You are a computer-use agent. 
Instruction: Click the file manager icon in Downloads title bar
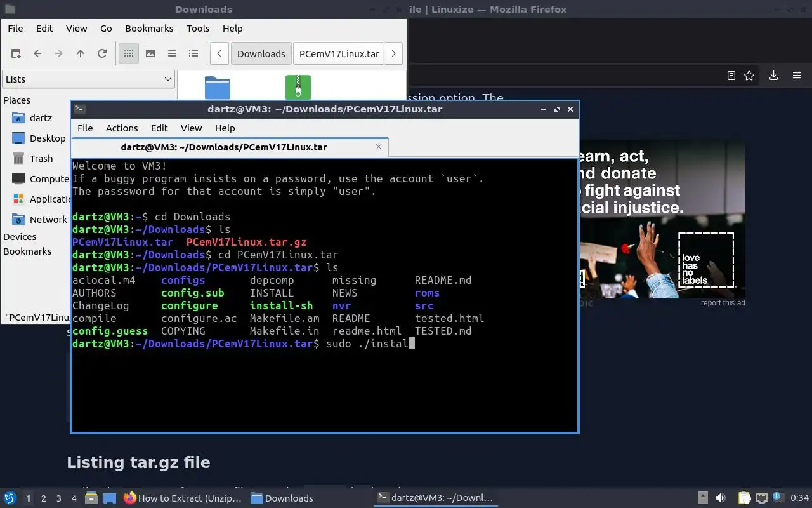click(x=10, y=10)
